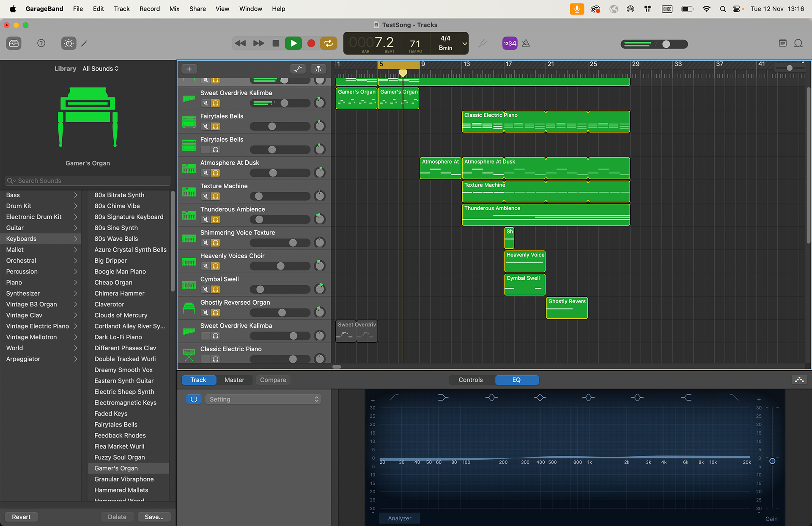Toggle the purple Count-in 1234 button
The image size is (812, 526).
click(510, 43)
